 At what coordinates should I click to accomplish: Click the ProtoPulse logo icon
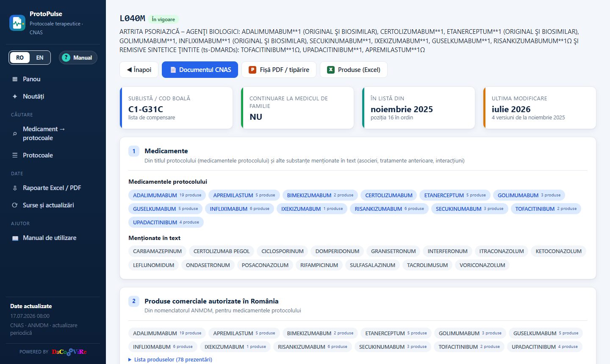coord(17,23)
